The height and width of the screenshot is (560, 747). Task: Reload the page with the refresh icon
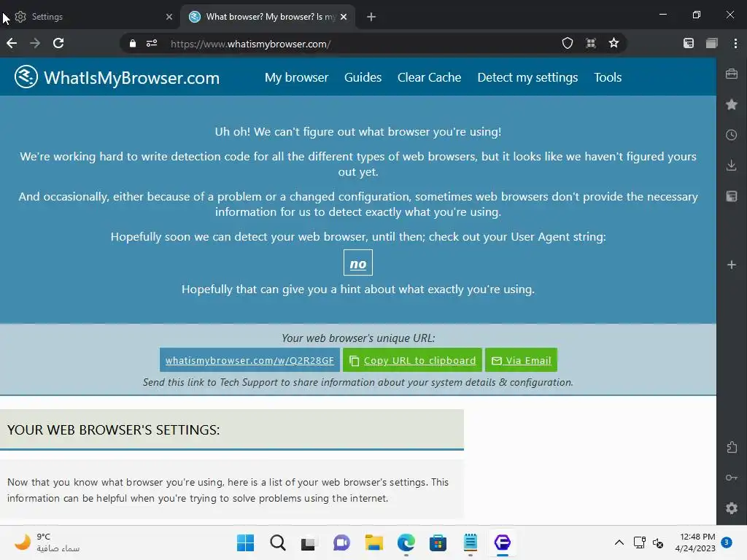click(58, 43)
